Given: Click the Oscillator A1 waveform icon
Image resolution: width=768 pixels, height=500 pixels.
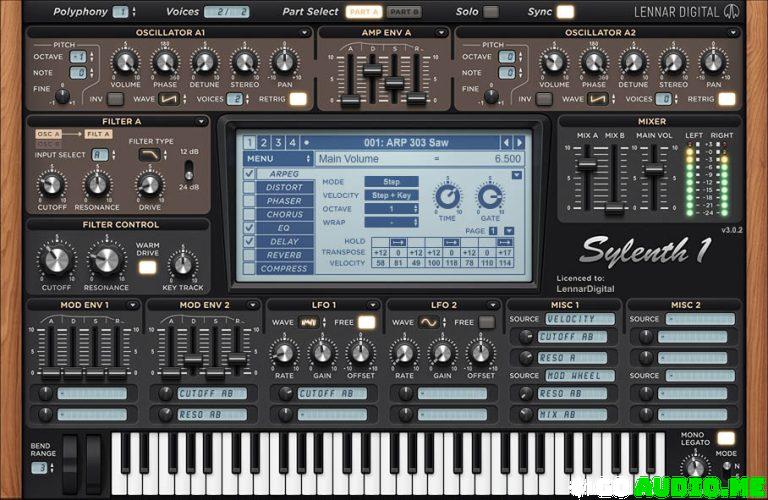Looking at the screenshot, I should 168,99.
